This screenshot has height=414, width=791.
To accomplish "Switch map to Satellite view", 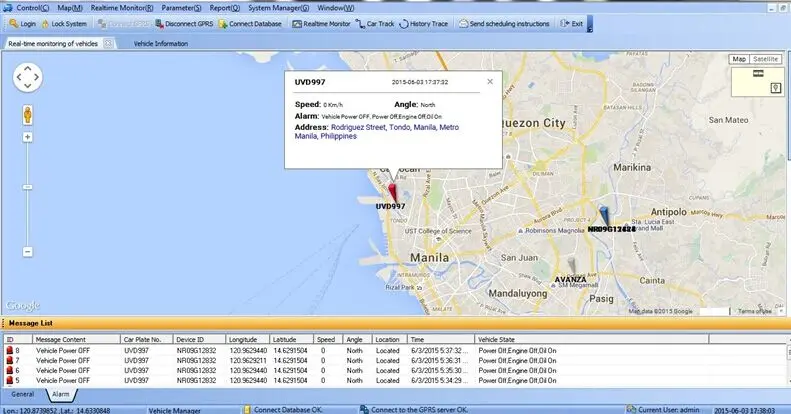I will click(x=766, y=60).
